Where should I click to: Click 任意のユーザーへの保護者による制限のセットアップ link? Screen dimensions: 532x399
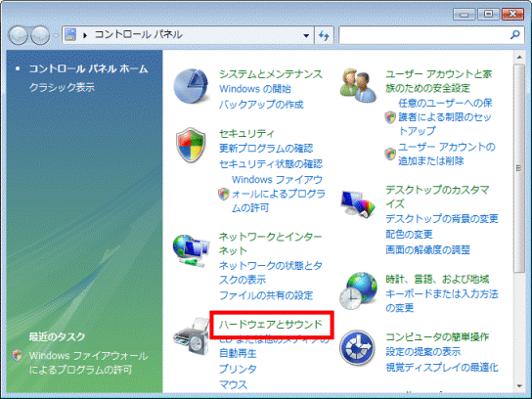click(445, 117)
